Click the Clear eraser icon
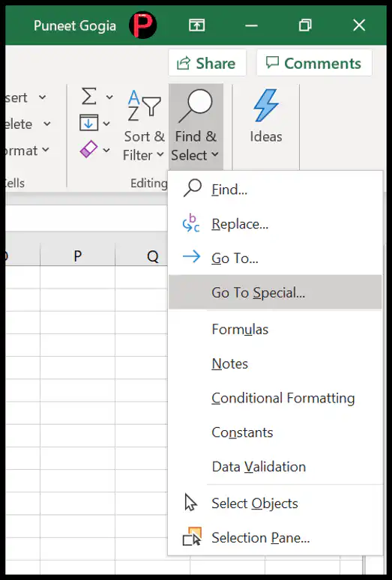This screenshot has height=580, width=392. (x=88, y=149)
